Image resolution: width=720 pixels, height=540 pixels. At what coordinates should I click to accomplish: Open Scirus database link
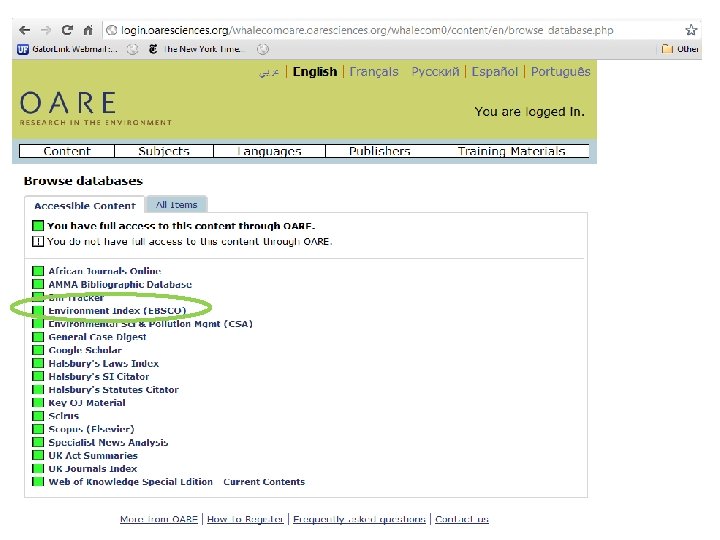click(64, 416)
